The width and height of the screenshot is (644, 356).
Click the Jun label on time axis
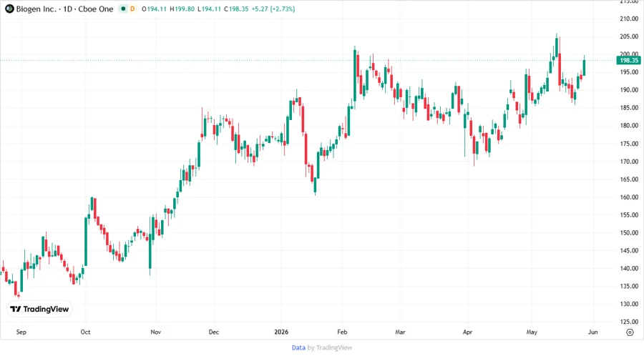pos(592,332)
